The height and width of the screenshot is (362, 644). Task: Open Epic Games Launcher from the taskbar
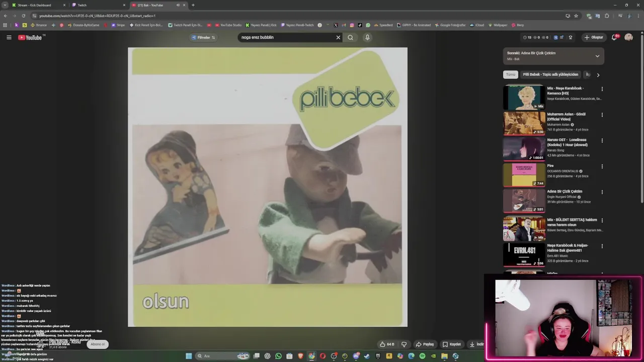coord(378,356)
